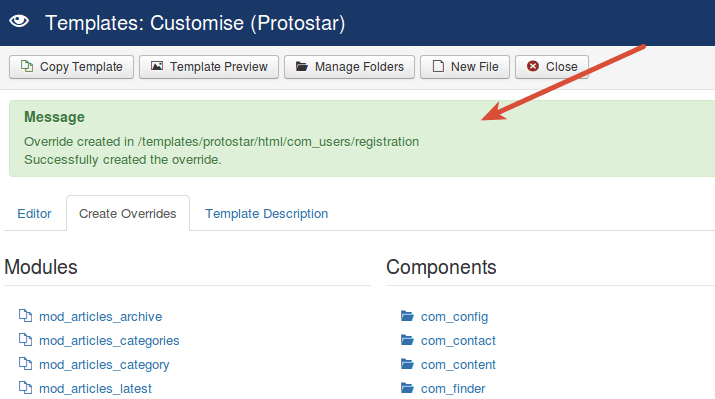Click the 'Message' heading in the alert
This screenshot has height=399, width=715.
click(54, 117)
